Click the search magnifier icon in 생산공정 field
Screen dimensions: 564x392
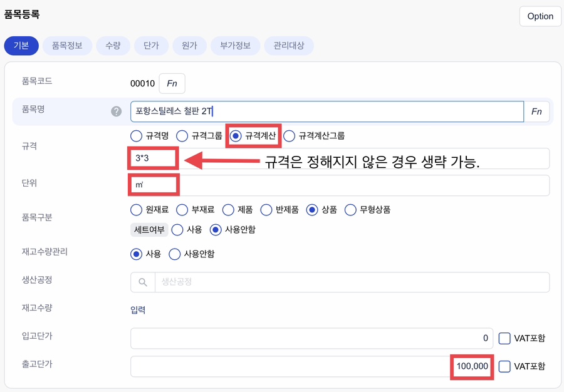click(x=143, y=282)
